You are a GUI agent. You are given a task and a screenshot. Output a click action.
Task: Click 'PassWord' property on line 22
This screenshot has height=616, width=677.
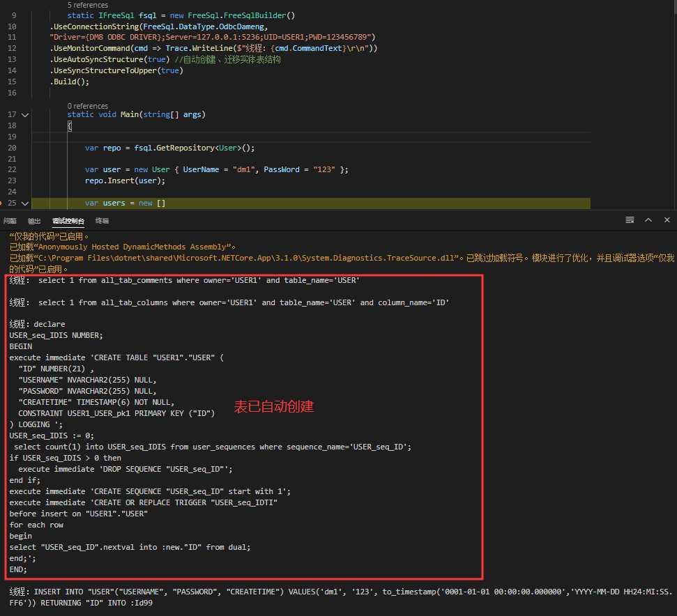click(282, 170)
